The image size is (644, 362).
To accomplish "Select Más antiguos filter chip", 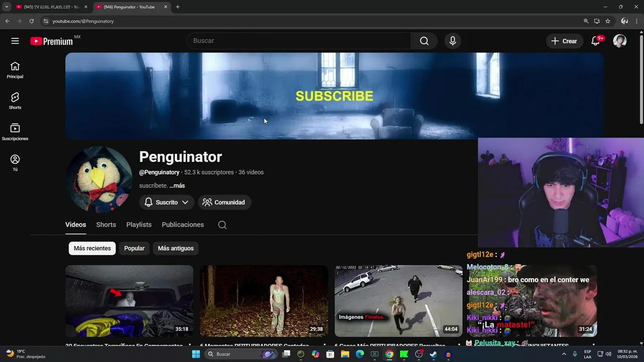I will click(x=176, y=248).
